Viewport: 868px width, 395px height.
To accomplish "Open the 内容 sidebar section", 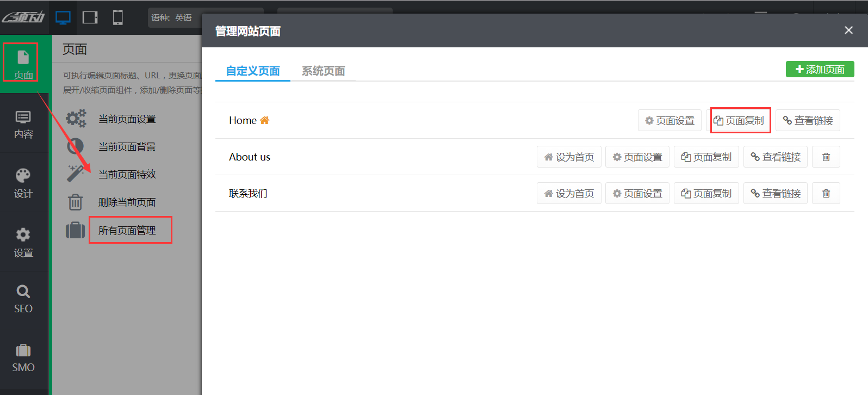I will click(23, 124).
